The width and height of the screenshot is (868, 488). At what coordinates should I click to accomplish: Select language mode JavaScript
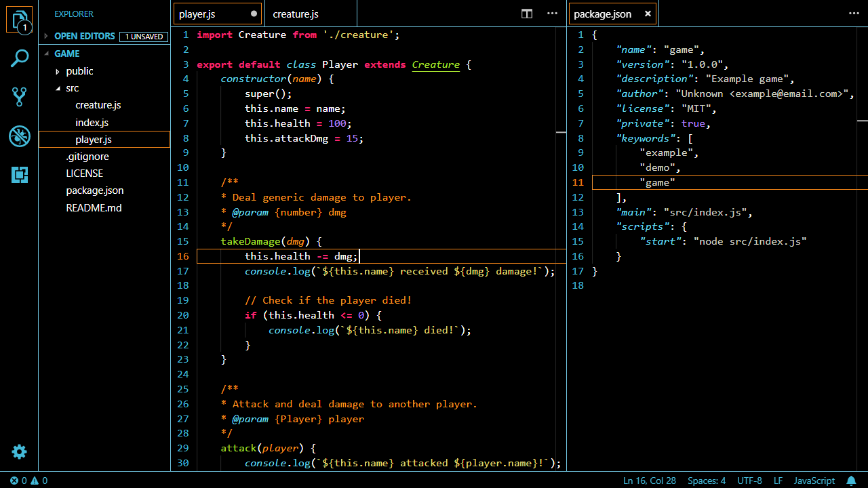pyautogui.click(x=814, y=481)
